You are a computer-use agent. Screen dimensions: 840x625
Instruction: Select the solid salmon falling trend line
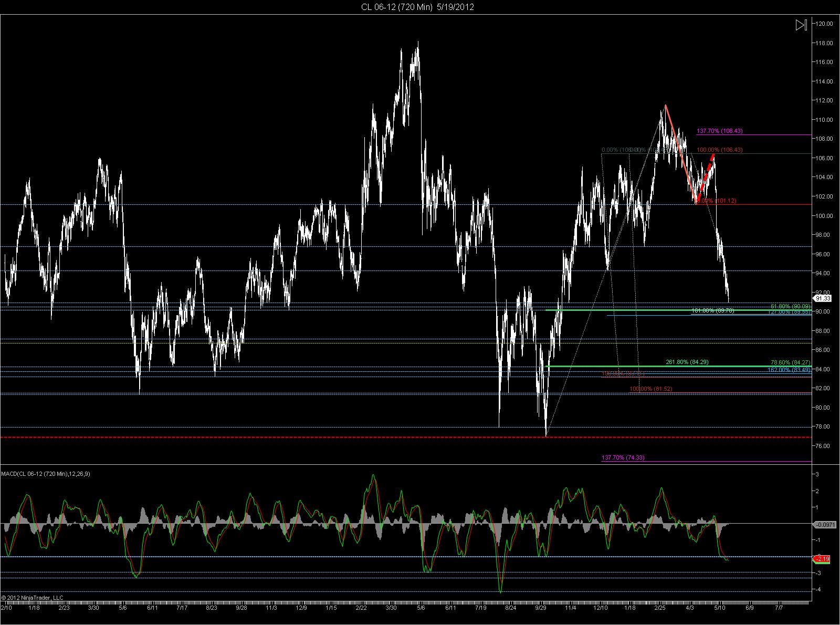681,153
